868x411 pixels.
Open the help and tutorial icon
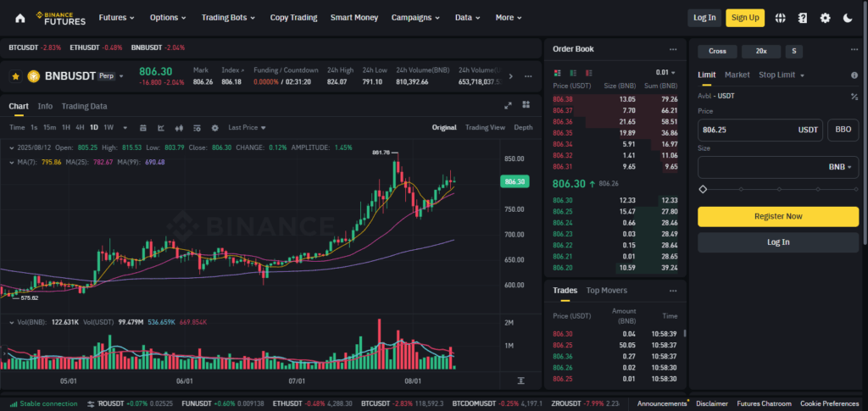(803, 18)
